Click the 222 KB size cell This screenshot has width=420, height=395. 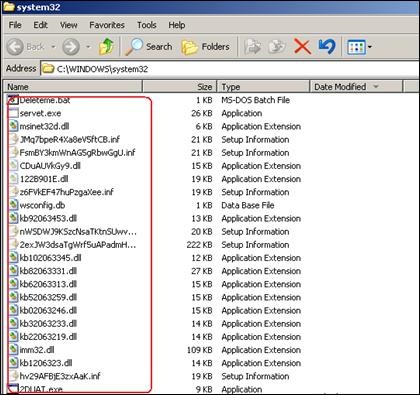click(x=199, y=245)
